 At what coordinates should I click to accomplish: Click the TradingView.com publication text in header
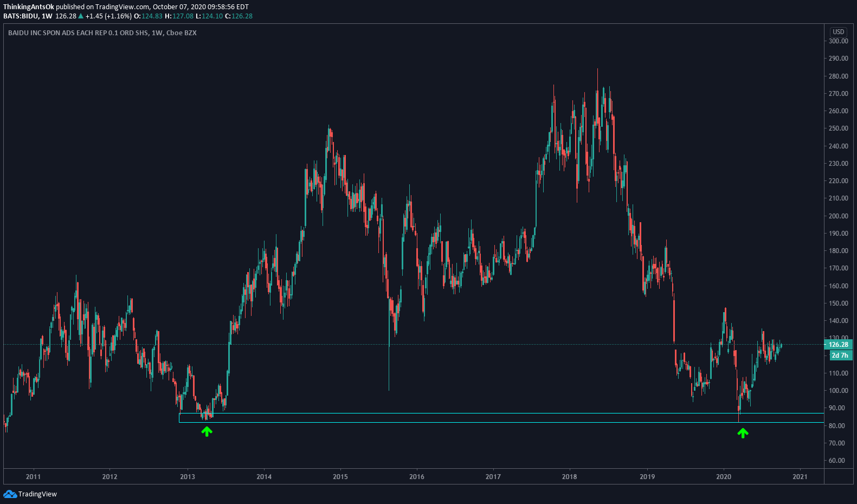tap(123, 7)
